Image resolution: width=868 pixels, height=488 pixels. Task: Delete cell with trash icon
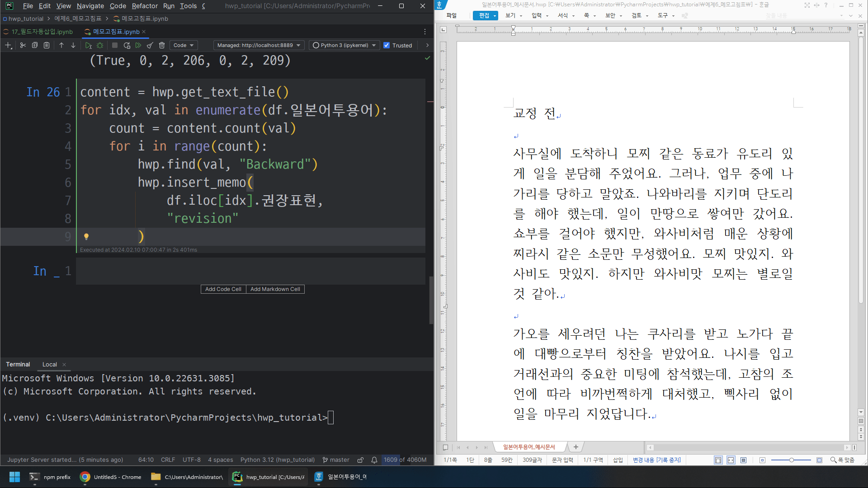click(162, 45)
